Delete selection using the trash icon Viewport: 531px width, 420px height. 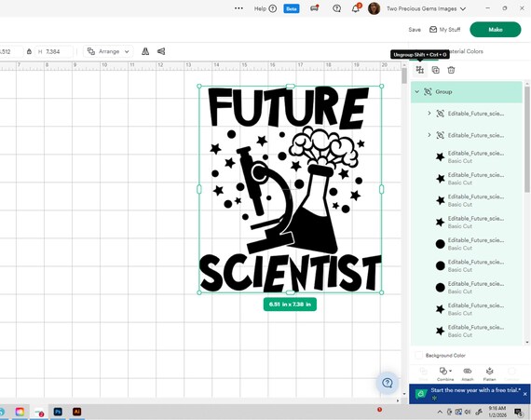click(x=451, y=70)
